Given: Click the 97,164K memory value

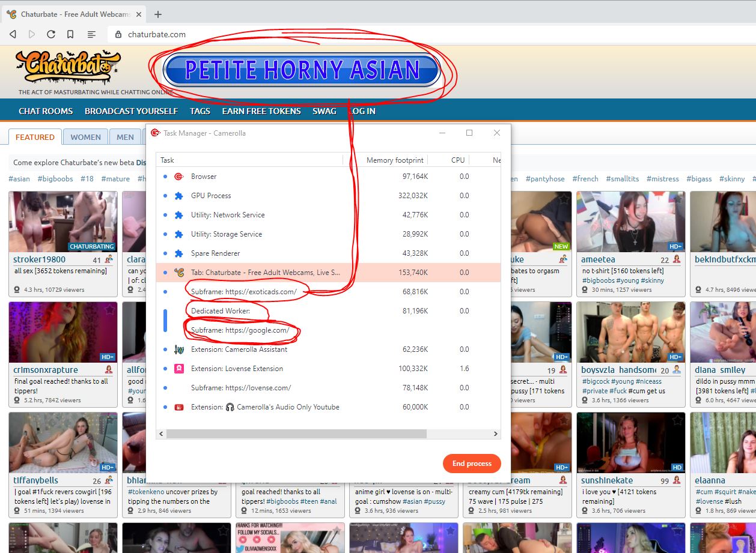Looking at the screenshot, I should (x=415, y=177).
